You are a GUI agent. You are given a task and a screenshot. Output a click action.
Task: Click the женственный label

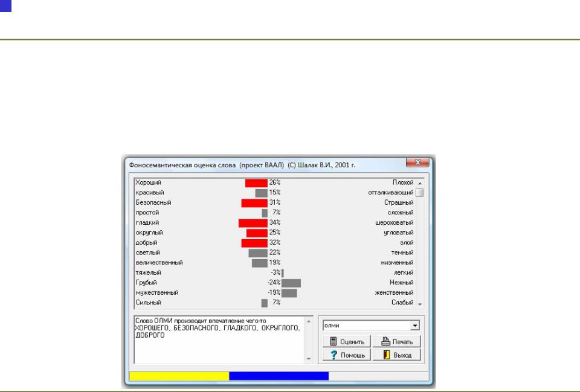(395, 292)
